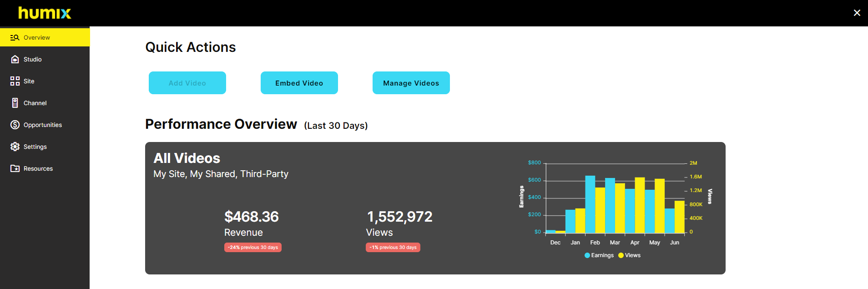This screenshot has height=289, width=868.
Task: Click the Settings gear icon
Action: click(15, 147)
